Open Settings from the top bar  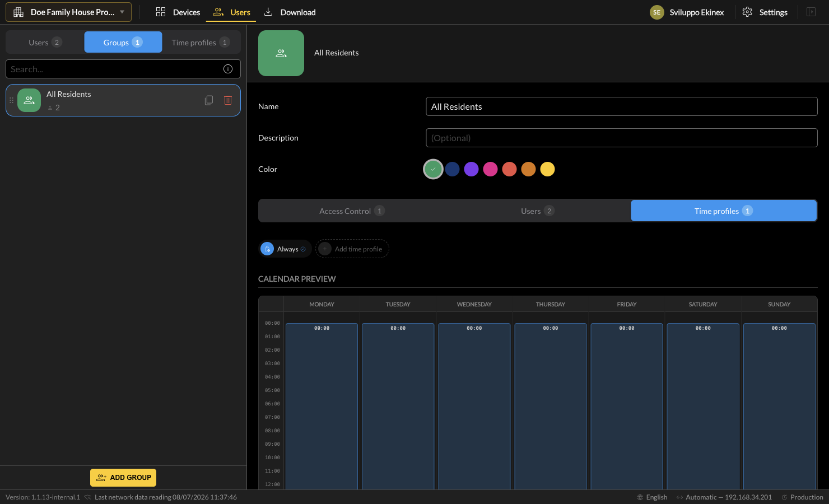(x=765, y=12)
